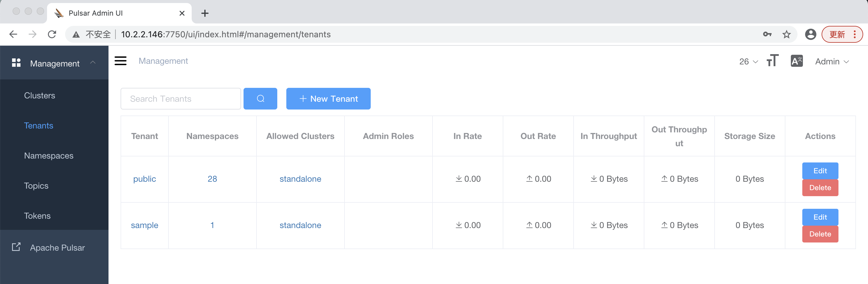Open the 26 environment dropdown
This screenshot has height=284, width=868.
748,62
